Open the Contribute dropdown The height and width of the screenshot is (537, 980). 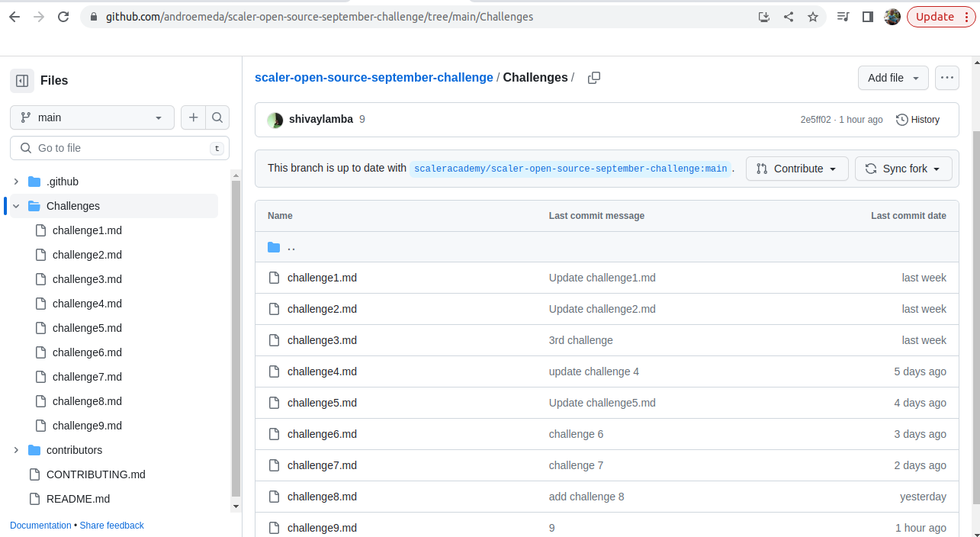tap(797, 168)
